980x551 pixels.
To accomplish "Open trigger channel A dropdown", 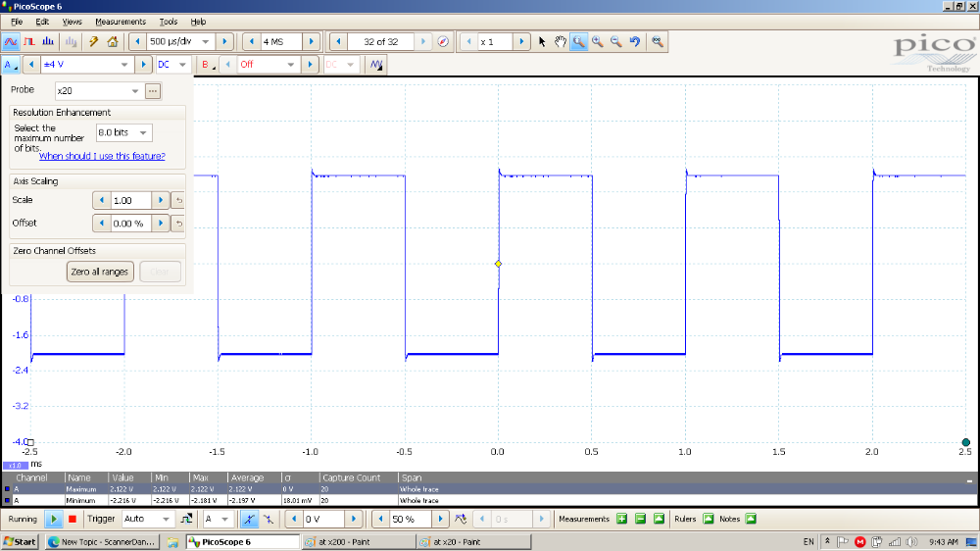I will point(225,519).
